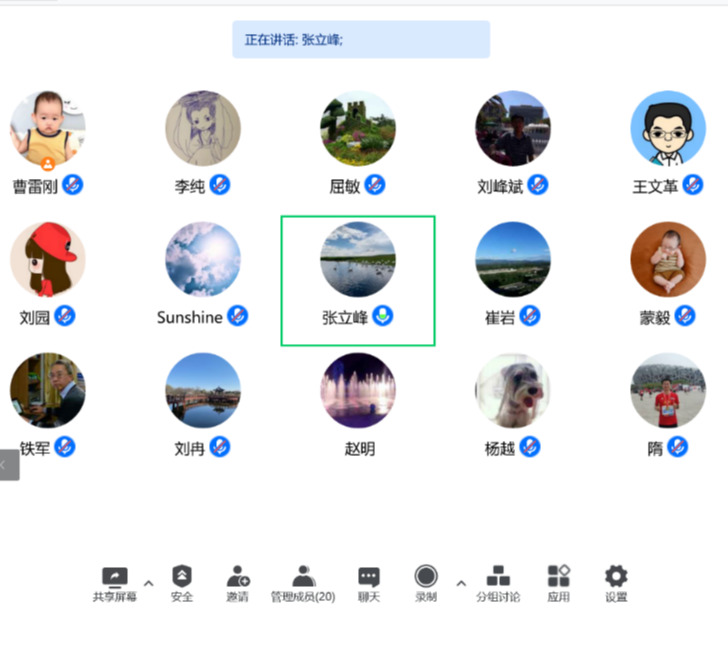Select Sunshine's cloudy sky avatar
The image size is (728, 663).
coord(203,259)
